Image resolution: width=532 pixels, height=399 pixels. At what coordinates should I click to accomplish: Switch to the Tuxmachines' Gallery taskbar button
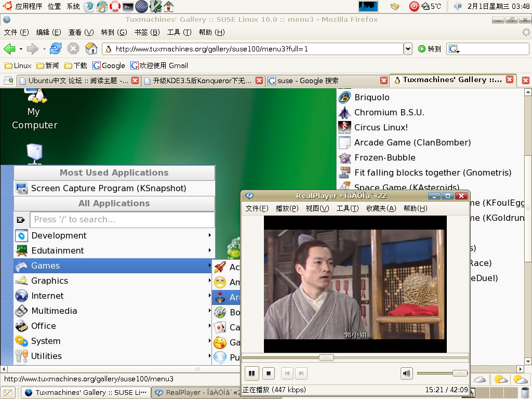click(86, 393)
